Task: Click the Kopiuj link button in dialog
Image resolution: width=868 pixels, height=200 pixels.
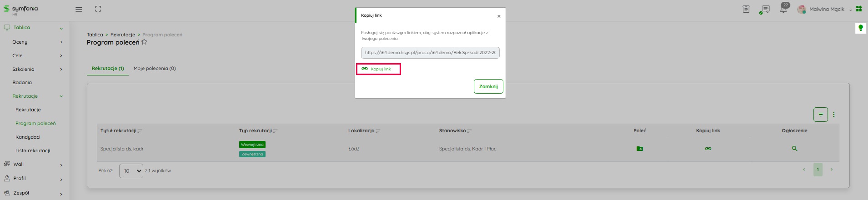Action: pos(378,69)
